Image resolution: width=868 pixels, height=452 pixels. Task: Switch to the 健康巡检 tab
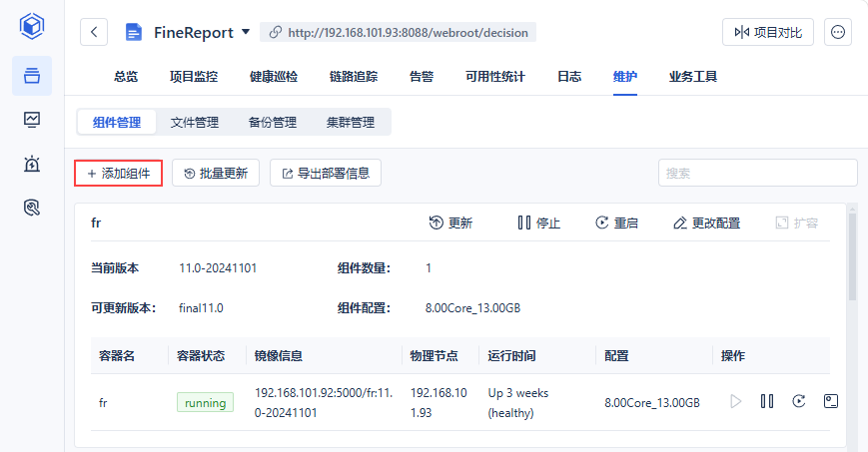[274, 77]
